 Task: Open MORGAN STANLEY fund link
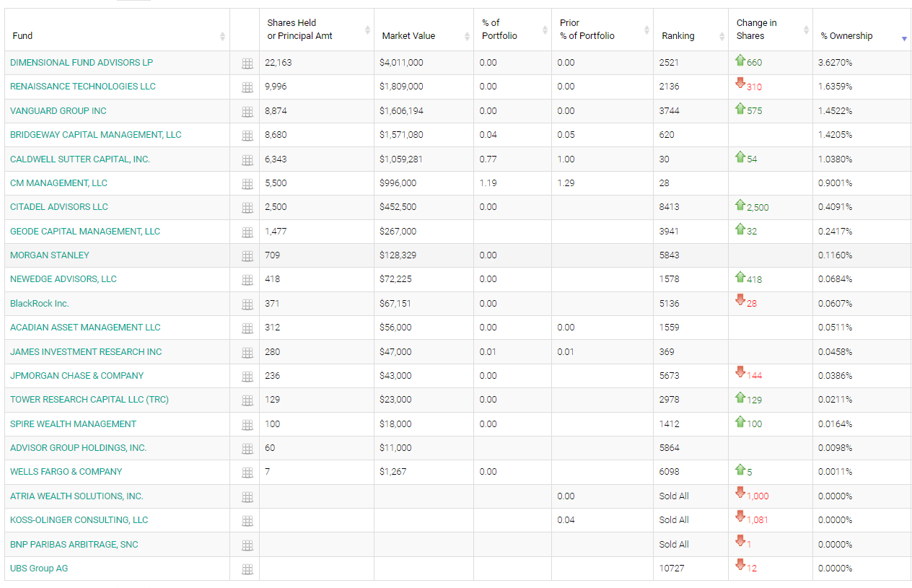pyautogui.click(x=50, y=255)
